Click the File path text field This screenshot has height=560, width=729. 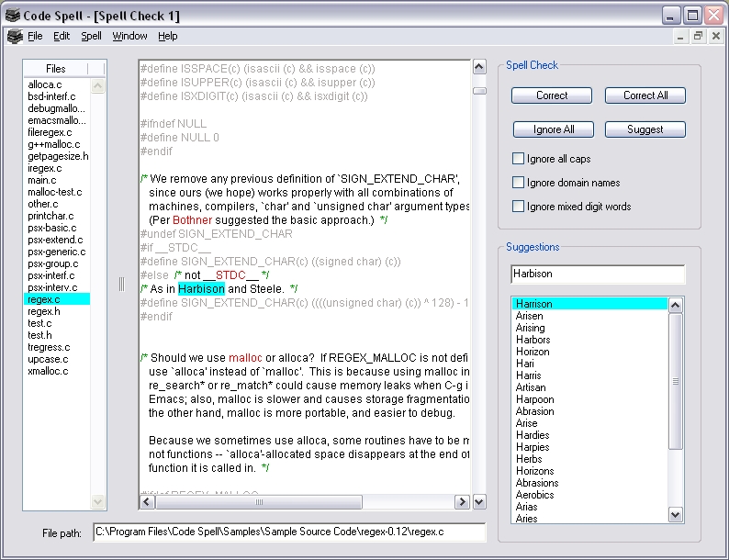[x=289, y=532]
